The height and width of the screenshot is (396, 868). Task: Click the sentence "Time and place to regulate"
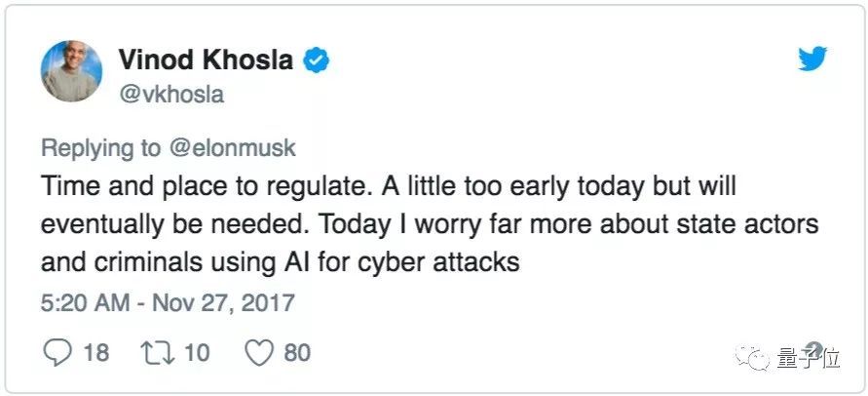click(183, 185)
